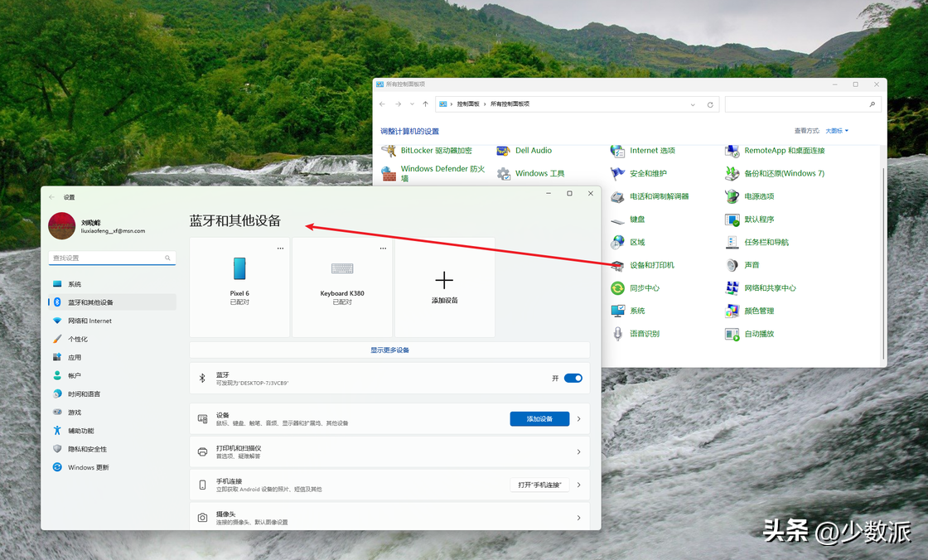Click the 打开"手机连接" button

coord(539,485)
